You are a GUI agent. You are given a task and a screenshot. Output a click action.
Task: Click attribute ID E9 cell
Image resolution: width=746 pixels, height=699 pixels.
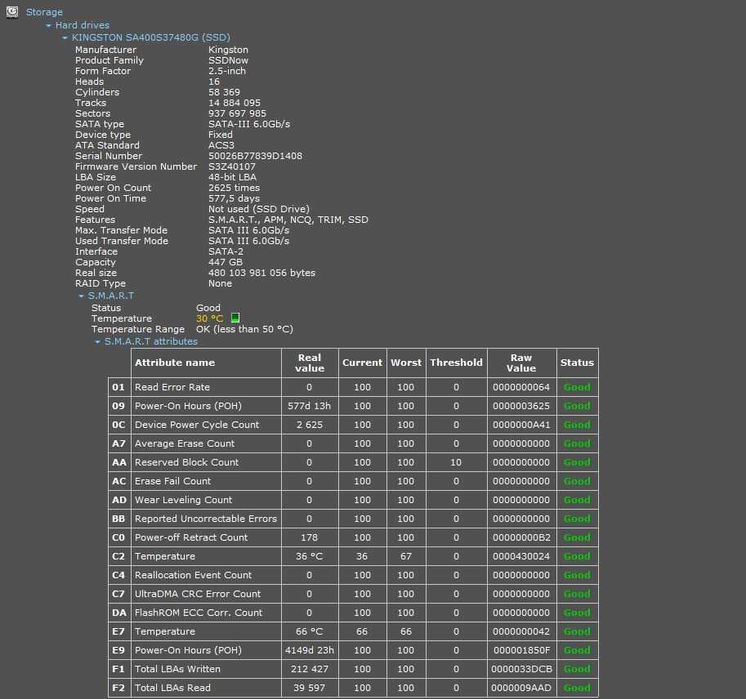point(119,650)
